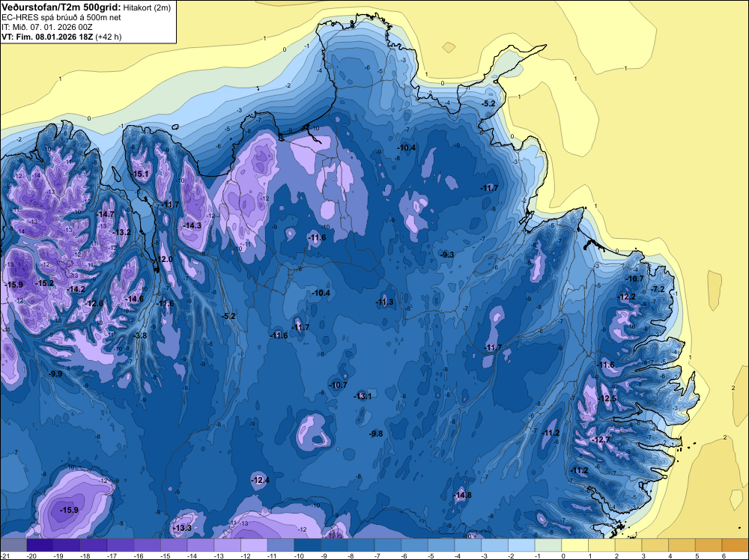Image resolution: width=749 pixels, height=560 pixels.
Task: Click the -15.2 spot temperature
Action: point(45,283)
